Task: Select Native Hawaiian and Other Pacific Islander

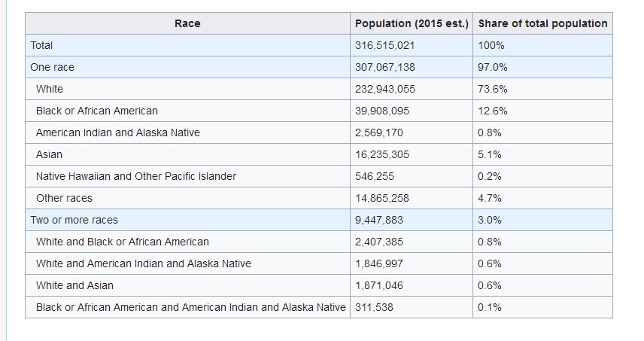Action: point(136,176)
